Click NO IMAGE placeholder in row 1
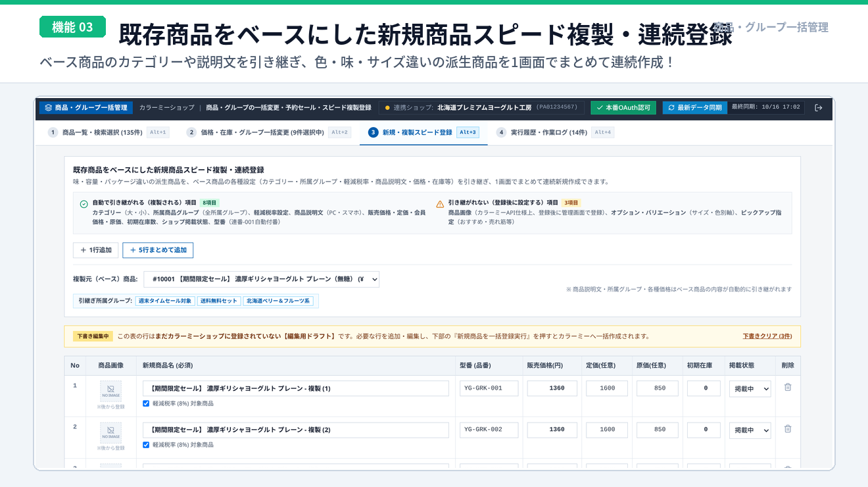 pyautogui.click(x=110, y=392)
